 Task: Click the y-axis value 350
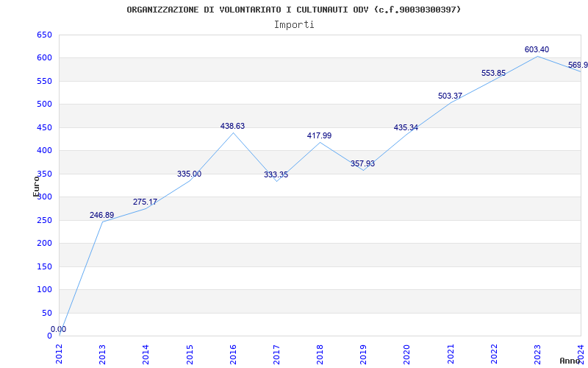44,174
